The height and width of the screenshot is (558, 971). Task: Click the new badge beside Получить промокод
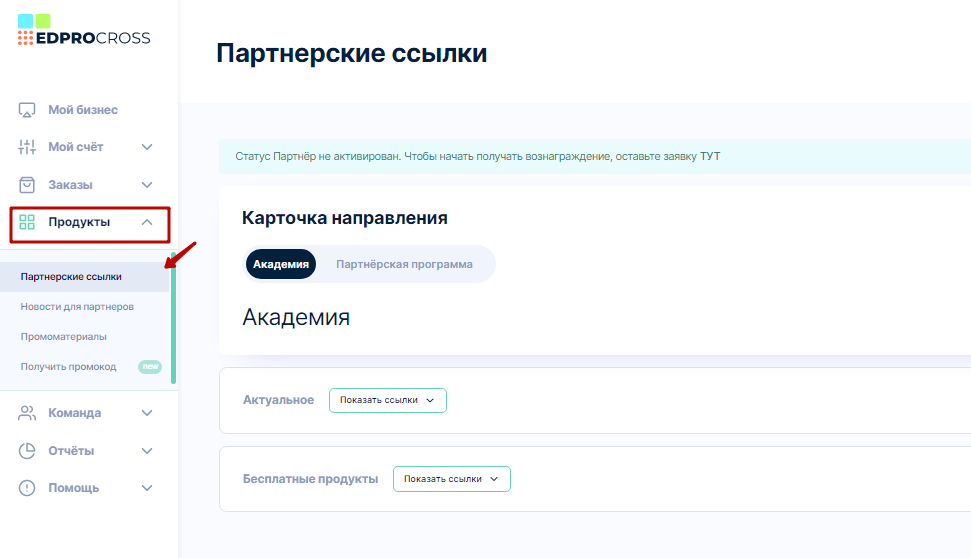click(x=150, y=367)
